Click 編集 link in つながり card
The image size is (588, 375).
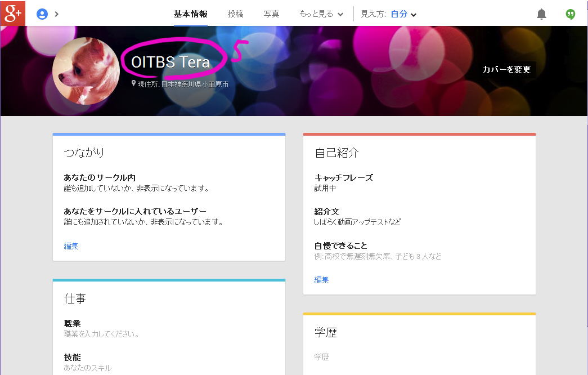(x=71, y=246)
